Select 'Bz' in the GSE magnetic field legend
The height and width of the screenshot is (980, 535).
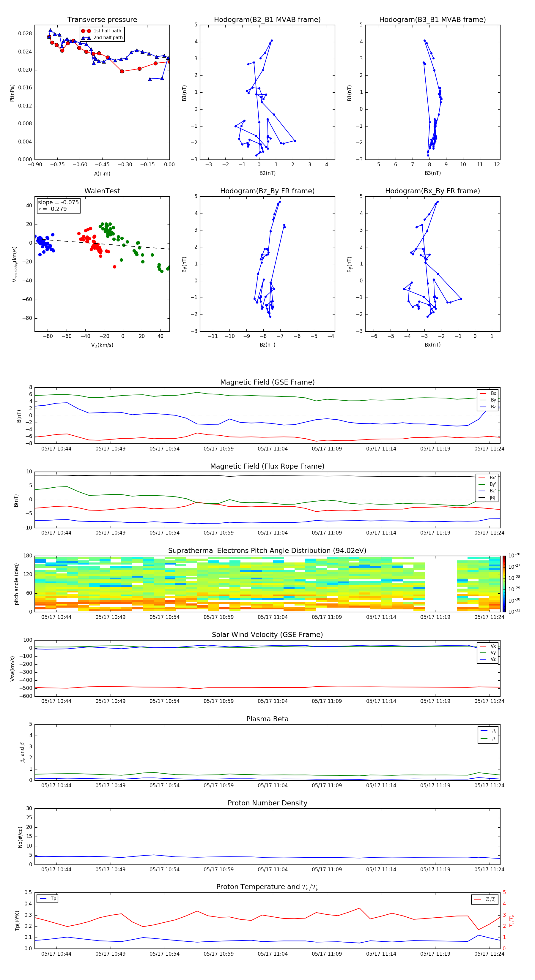click(x=488, y=407)
